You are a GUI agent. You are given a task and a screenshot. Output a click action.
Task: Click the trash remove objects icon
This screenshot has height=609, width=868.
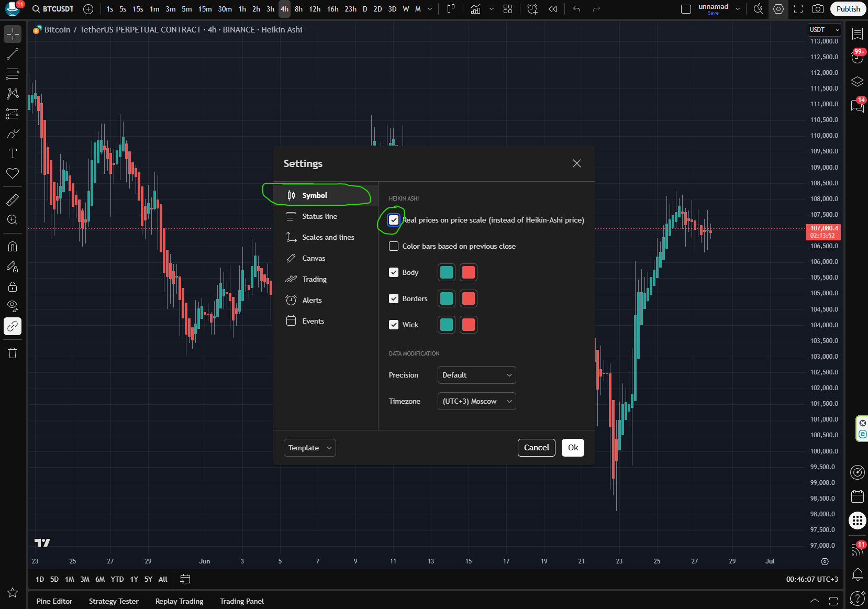13,353
